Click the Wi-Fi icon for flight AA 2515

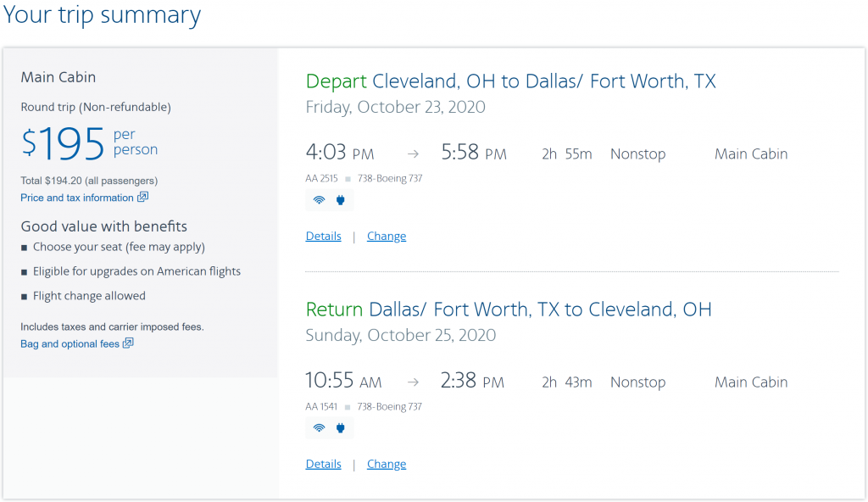click(x=319, y=200)
